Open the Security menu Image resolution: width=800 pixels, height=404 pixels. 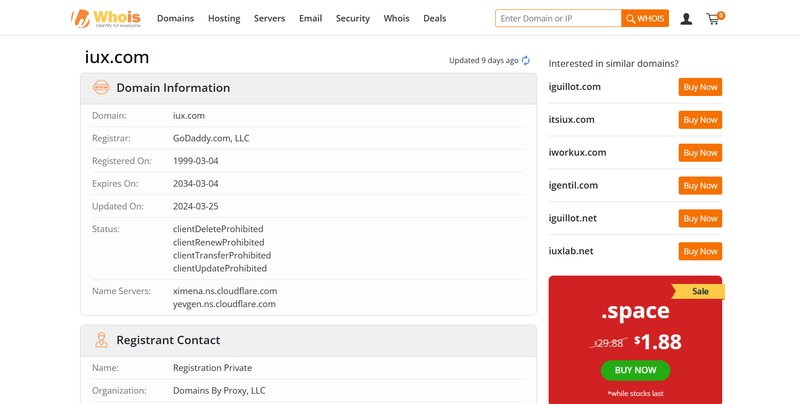[353, 18]
